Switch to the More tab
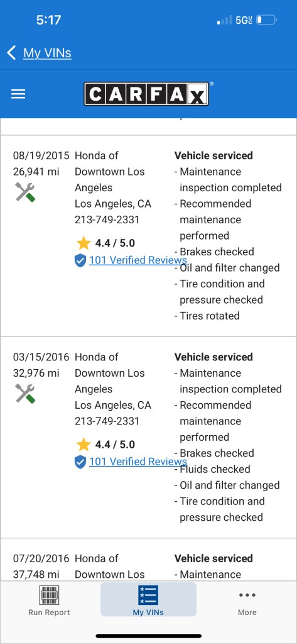 click(x=247, y=600)
